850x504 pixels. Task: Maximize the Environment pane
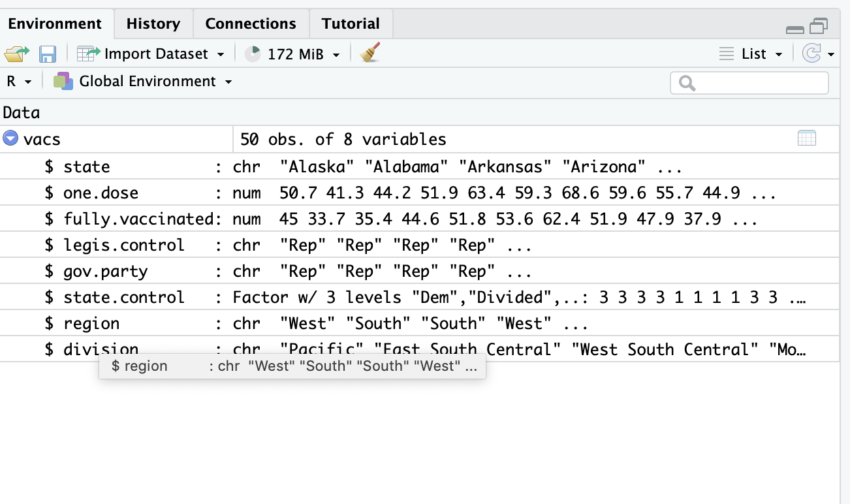(x=819, y=26)
